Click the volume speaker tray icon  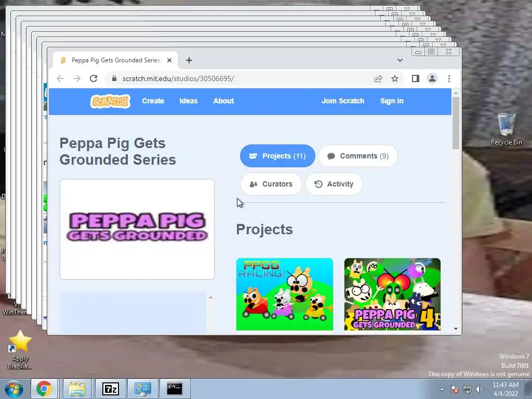coord(479,389)
